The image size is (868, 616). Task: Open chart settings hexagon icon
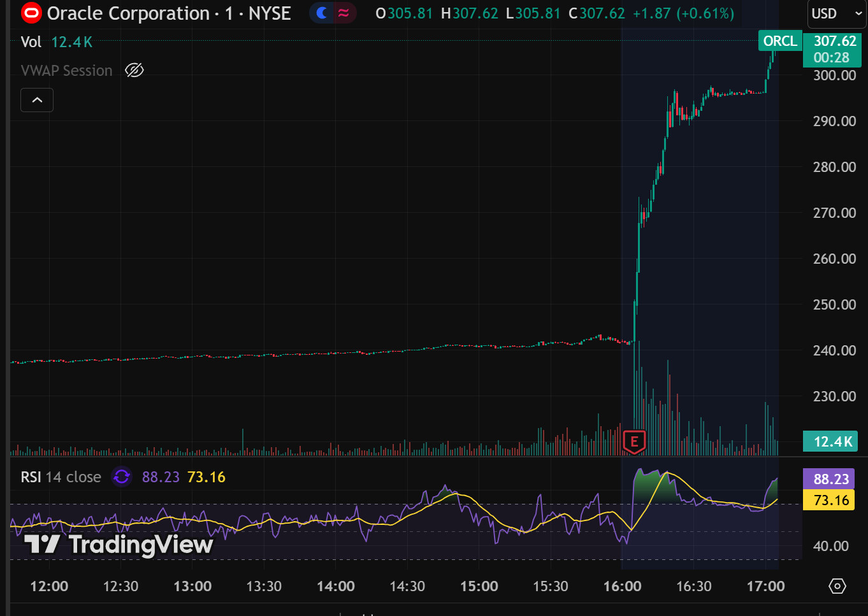pyautogui.click(x=837, y=586)
